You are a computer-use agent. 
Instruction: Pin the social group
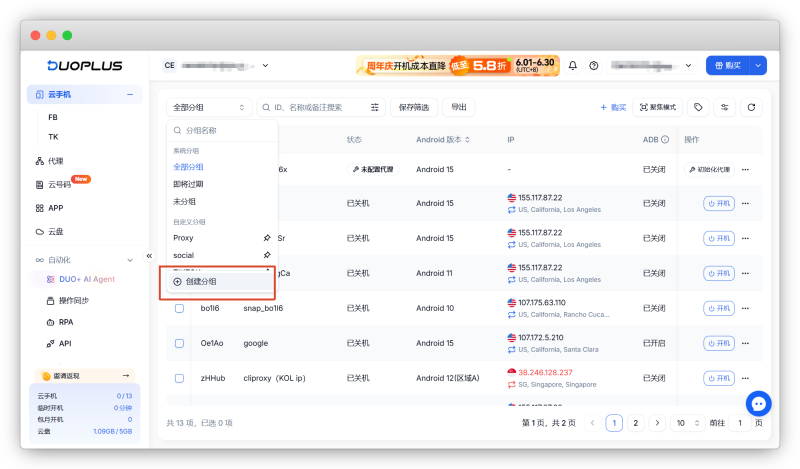point(267,255)
